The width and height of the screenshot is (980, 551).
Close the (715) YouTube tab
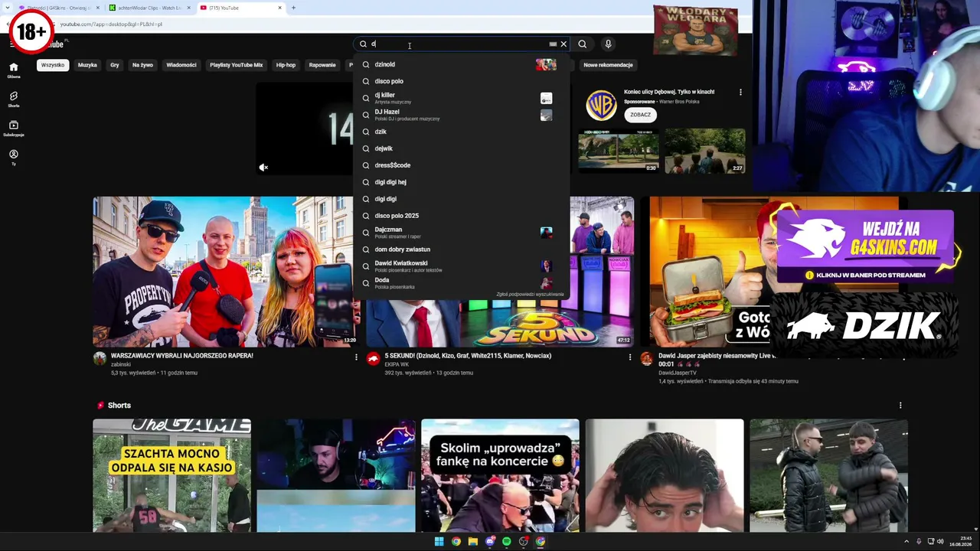pyautogui.click(x=280, y=8)
